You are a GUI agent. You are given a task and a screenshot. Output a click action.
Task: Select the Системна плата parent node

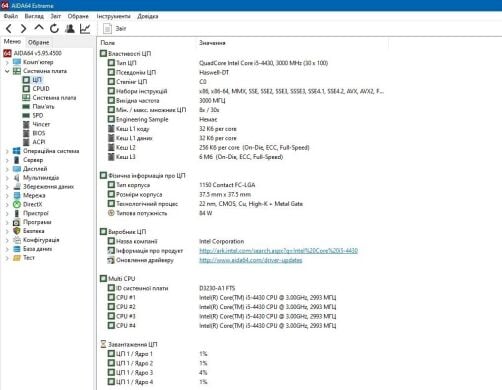pyautogui.click(x=40, y=71)
